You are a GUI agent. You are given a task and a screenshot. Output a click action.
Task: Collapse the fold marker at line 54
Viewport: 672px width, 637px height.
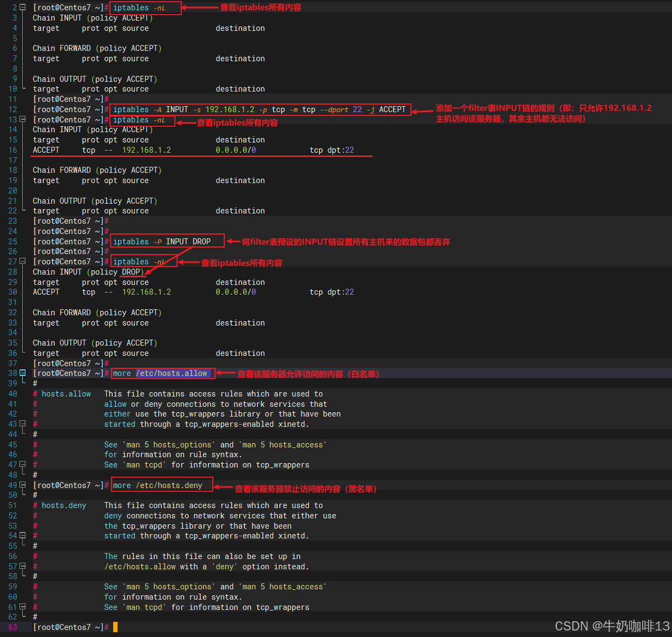[23, 536]
